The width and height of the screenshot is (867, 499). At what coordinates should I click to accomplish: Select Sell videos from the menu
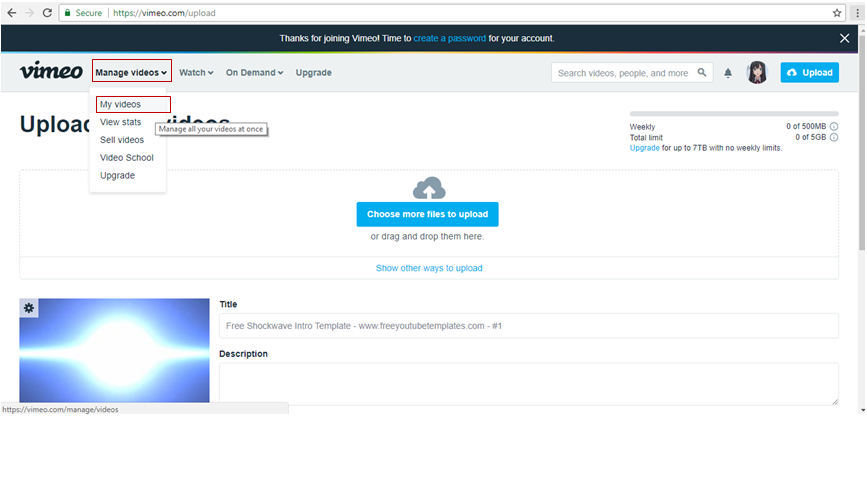coord(122,139)
